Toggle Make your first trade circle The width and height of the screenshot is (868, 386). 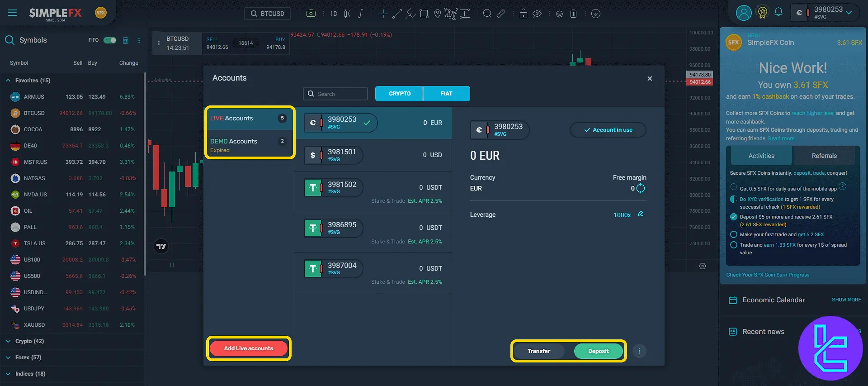734,234
